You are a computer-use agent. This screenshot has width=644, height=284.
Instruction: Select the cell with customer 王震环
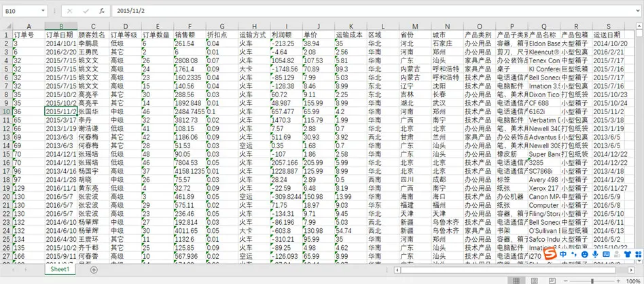pos(93,239)
